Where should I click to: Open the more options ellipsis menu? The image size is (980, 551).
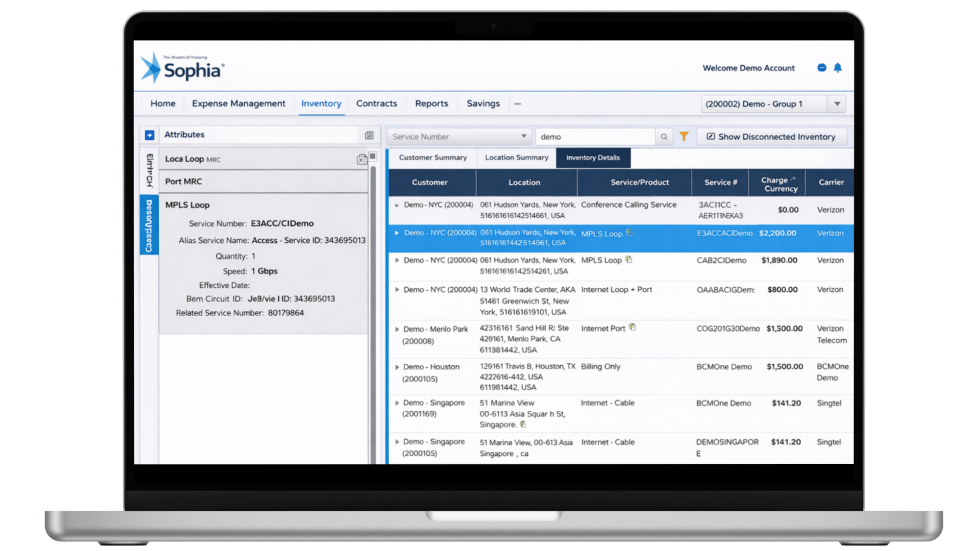point(517,104)
